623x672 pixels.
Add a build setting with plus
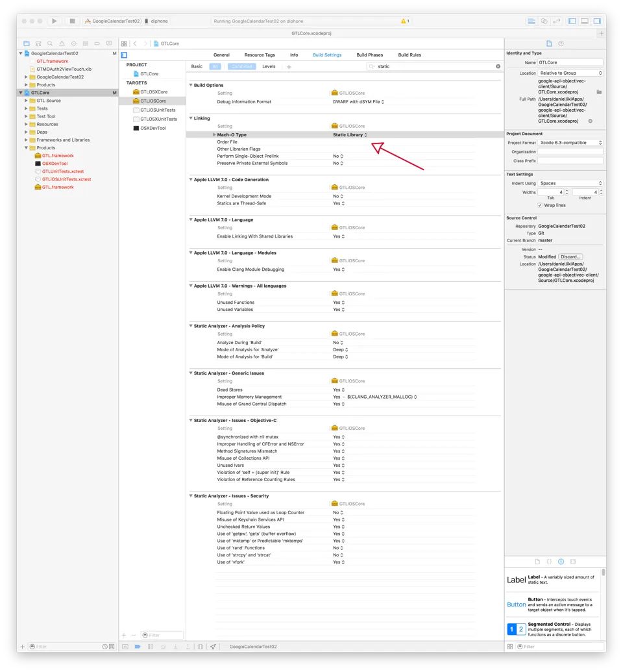(289, 66)
